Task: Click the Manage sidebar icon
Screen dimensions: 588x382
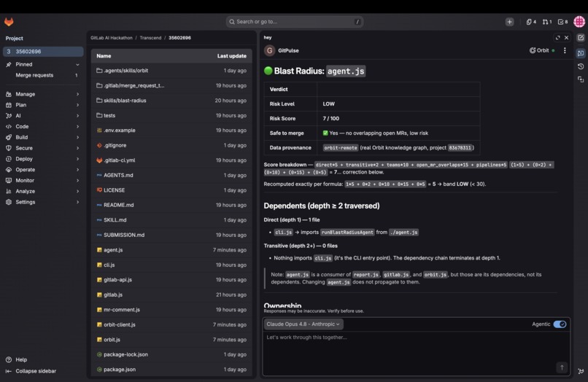Action: tap(9, 94)
